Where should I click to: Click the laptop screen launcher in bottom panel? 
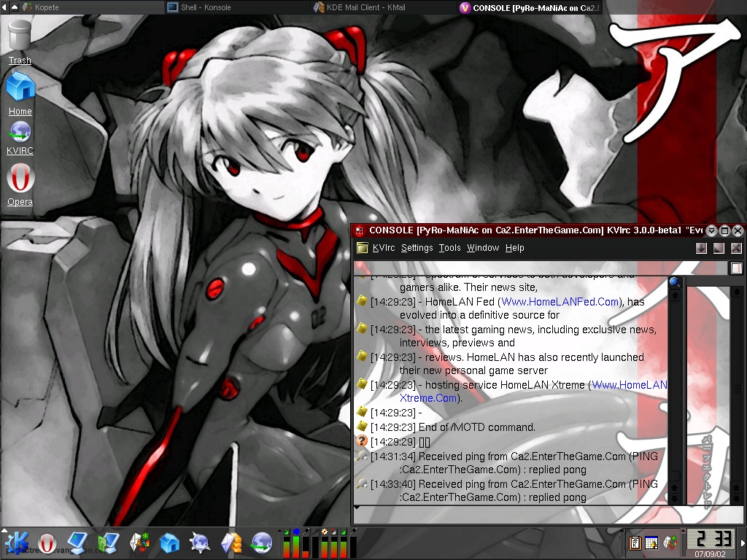pos(77,543)
